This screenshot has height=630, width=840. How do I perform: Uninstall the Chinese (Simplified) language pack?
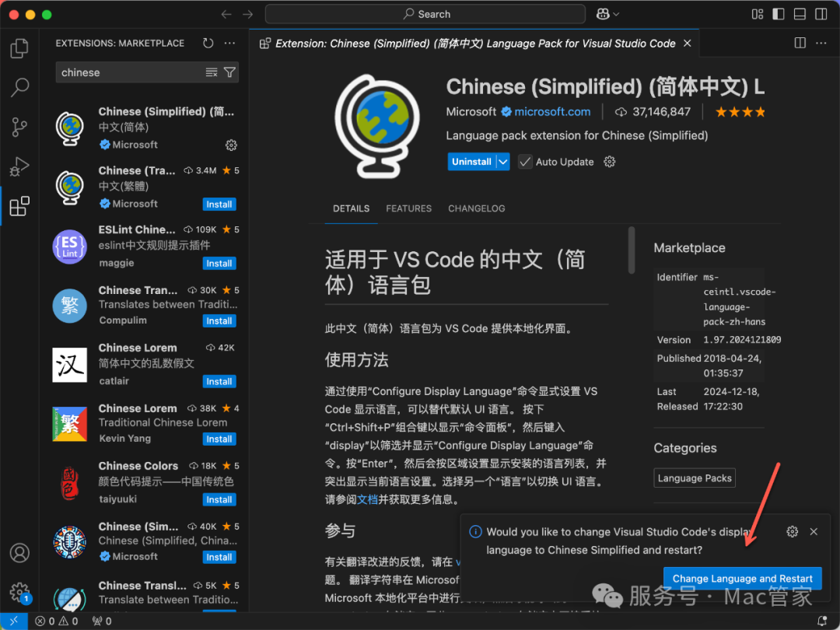point(471,162)
